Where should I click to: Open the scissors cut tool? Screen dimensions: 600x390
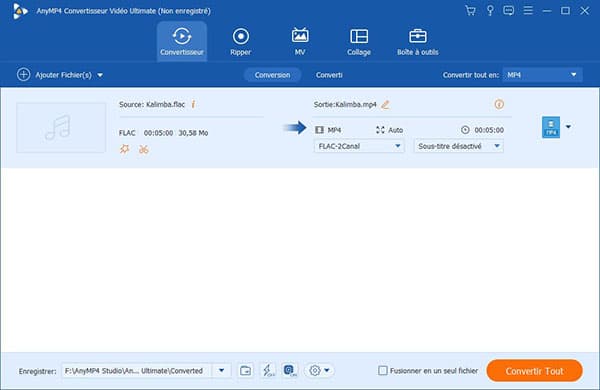(143, 149)
